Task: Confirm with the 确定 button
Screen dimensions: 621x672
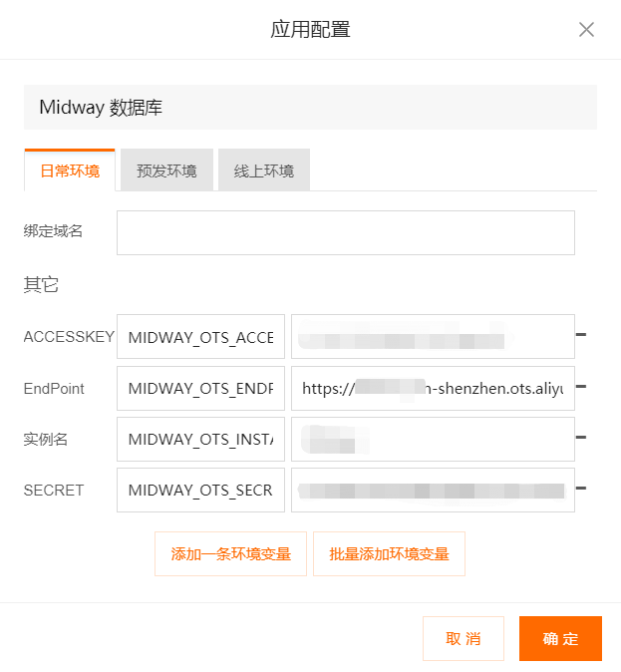Action: 560,639
